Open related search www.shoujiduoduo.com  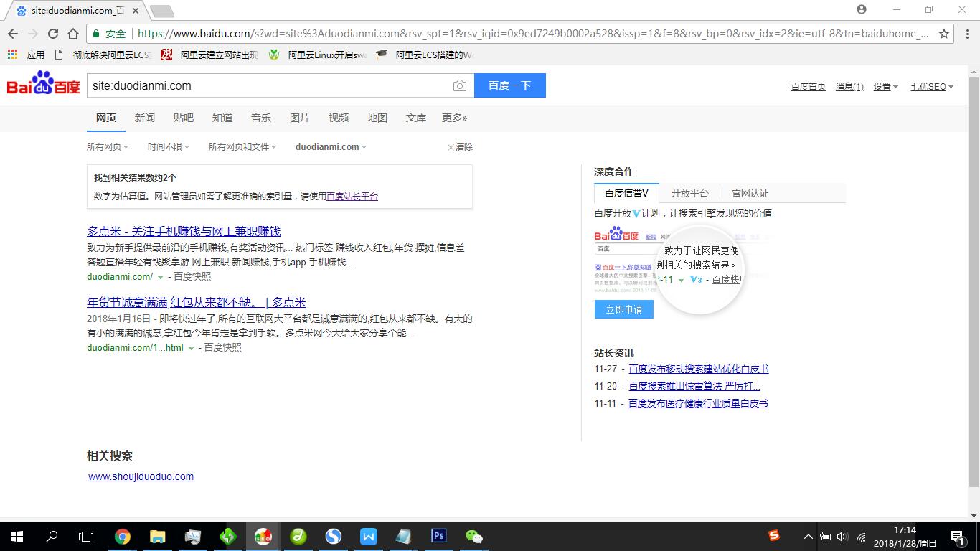tap(141, 476)
